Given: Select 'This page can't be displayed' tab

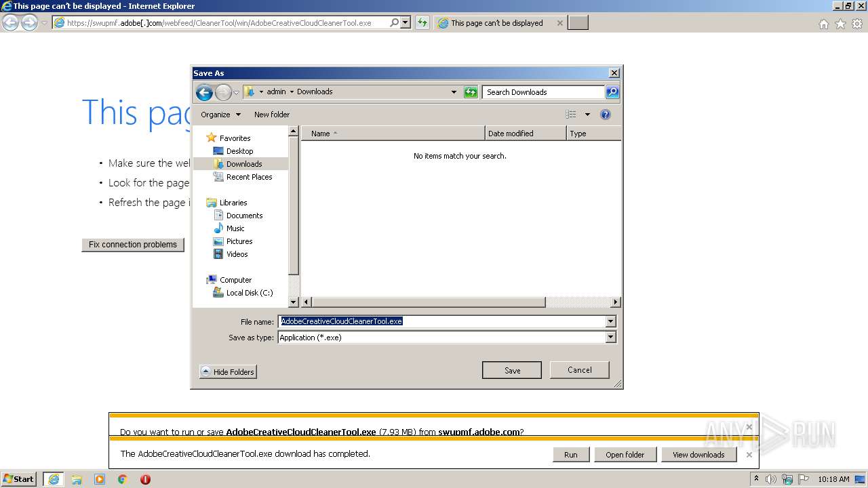Looking at the screenshot, I should click(x=500, y=23).
